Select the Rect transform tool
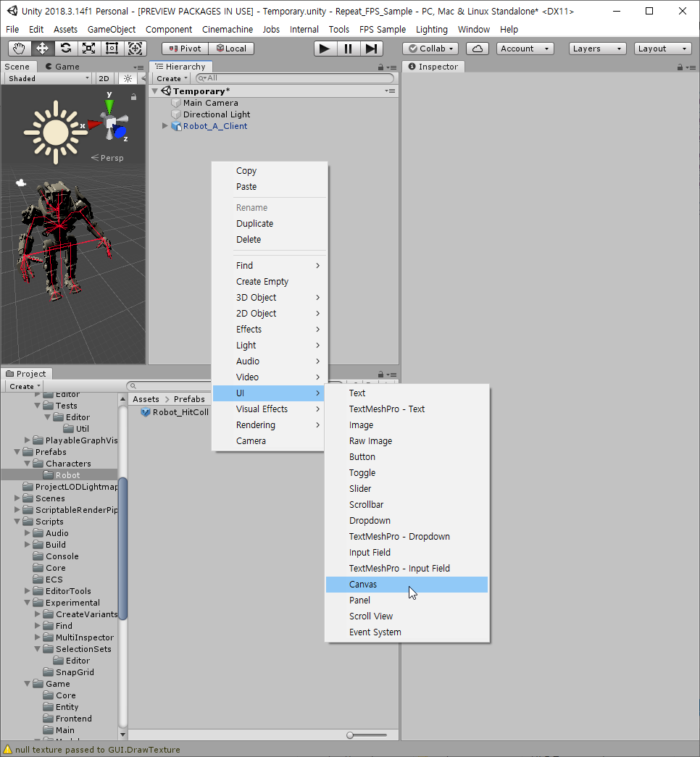The height and width of the screenshot is (757, 700). 112,49
